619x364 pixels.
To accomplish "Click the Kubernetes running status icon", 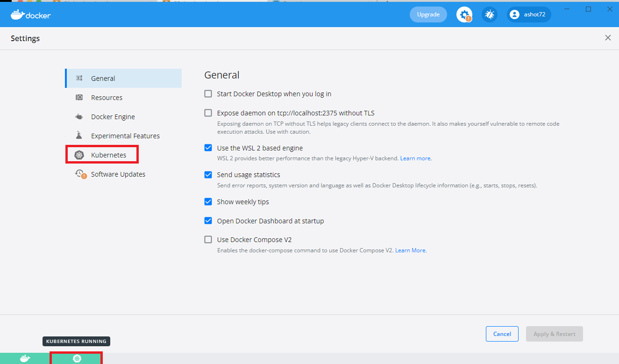I will 77,358.
